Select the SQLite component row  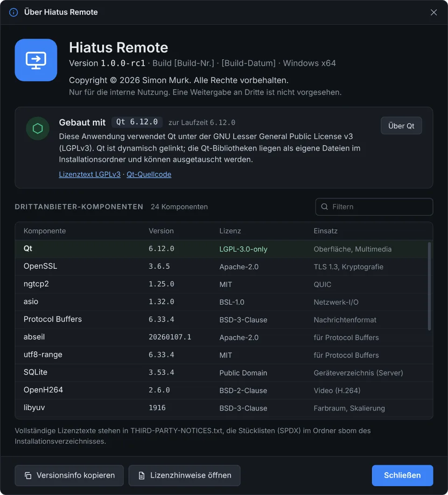[x=224, y=373]
